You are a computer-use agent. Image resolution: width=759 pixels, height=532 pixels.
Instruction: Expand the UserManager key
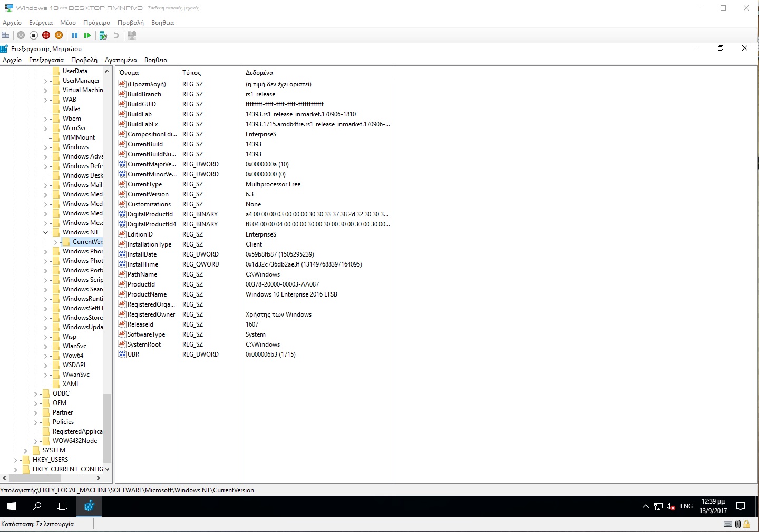(46, 81)
